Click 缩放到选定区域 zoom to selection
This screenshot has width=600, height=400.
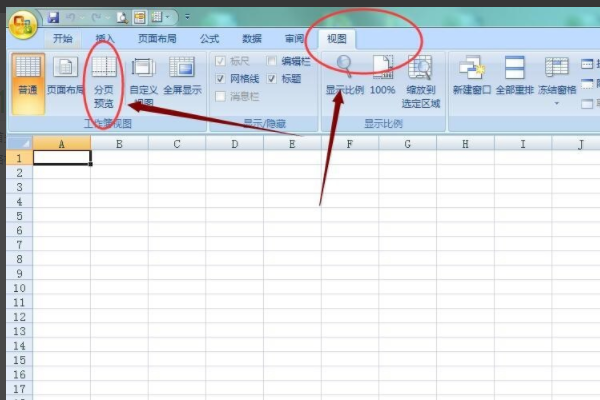tap(421, 82)
